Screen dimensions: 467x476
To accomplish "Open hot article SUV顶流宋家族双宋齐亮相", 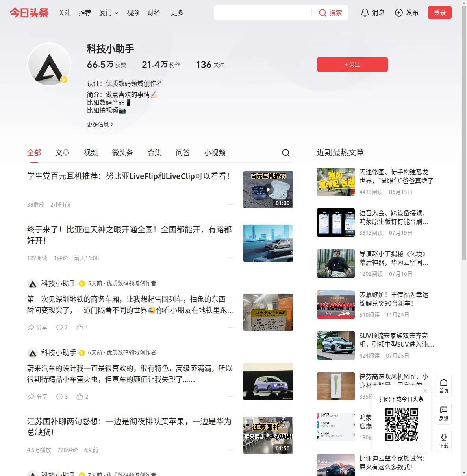I will pyautogui.click(x=397, y=340).
